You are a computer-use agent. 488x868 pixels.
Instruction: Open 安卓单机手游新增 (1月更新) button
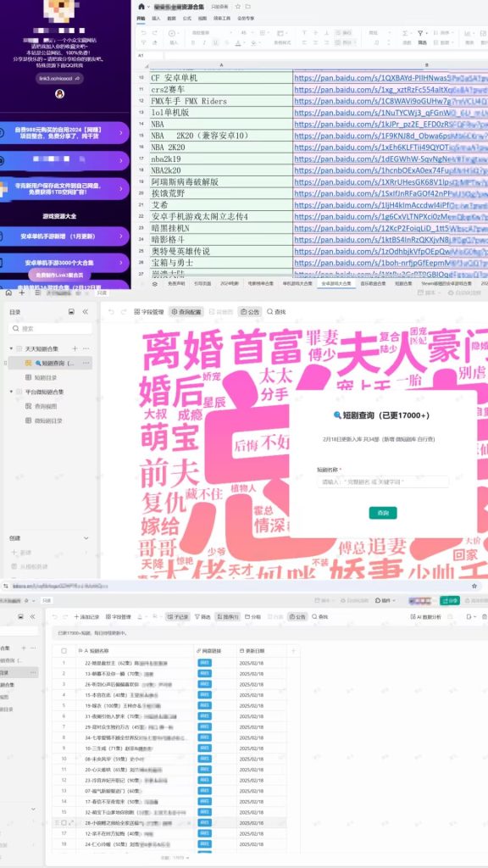pyautogui.click(x=64, y=236)
